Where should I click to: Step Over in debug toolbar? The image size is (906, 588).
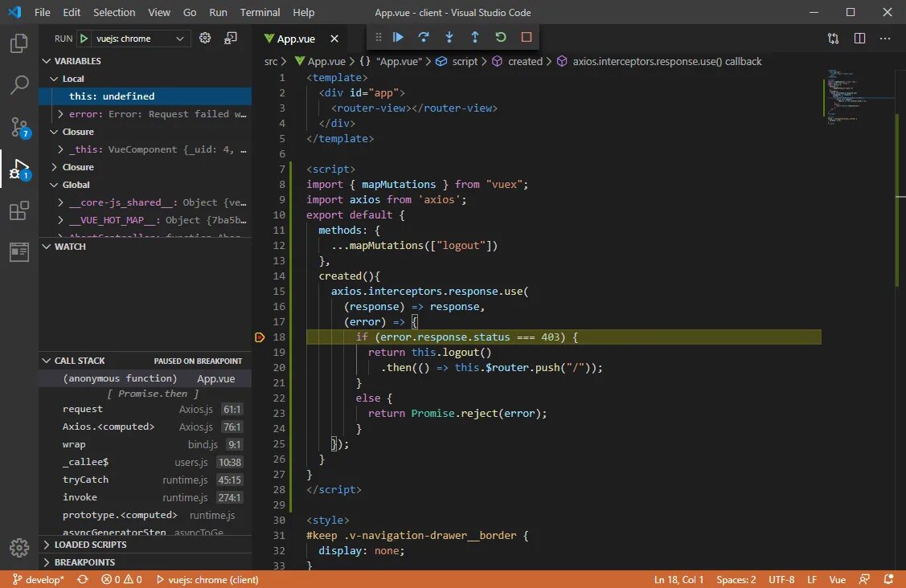click(x=424, y=37)
